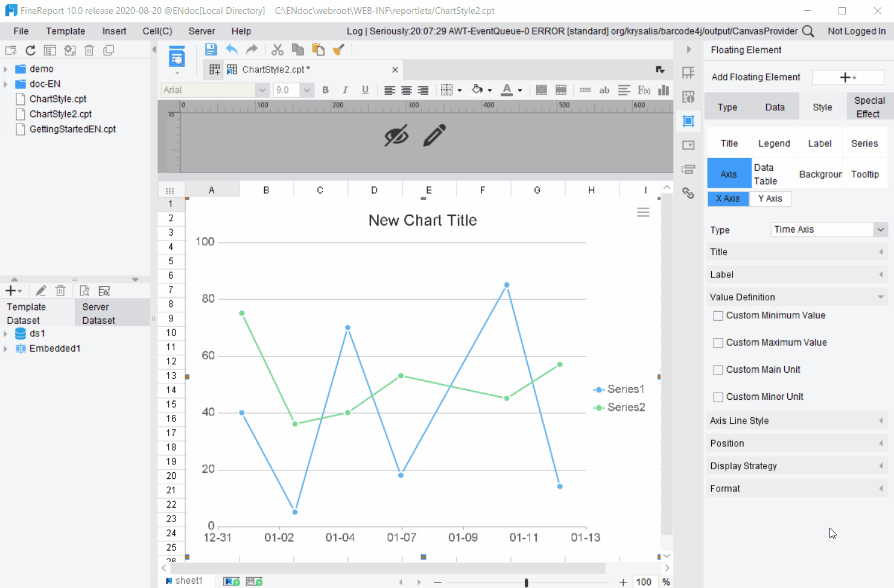This screenshot has height=588, width=894.
Task: Align text to center
Action: [x=407, y=90]
